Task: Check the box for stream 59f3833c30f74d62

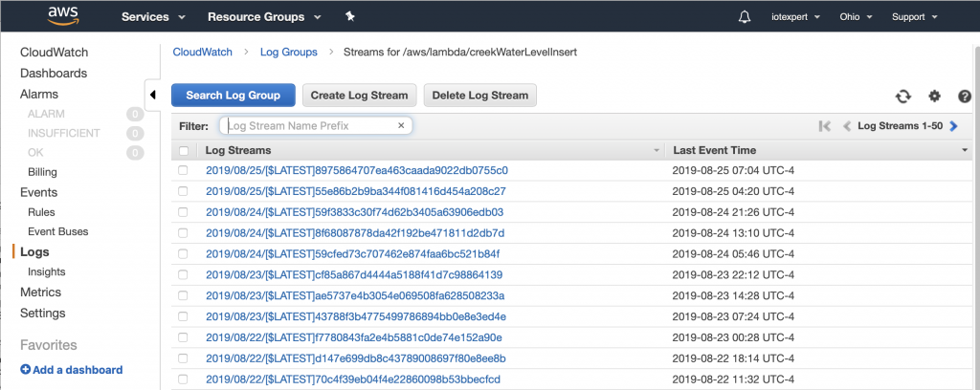Action: pyautogui.click(x=183, y=212)
